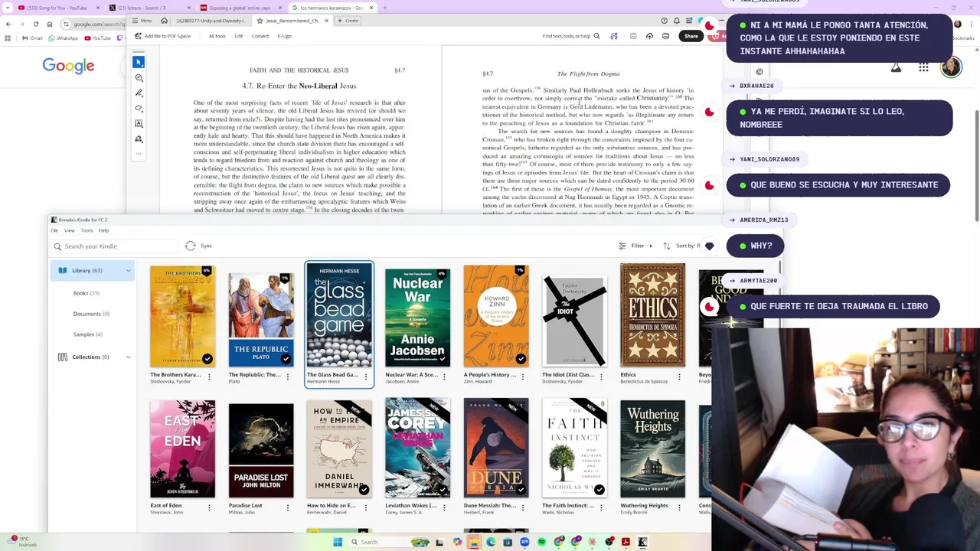Click E-Sign in the PDF toolbar
The width and height of the screenshot is (980, 551).
(x=285, y=36)
